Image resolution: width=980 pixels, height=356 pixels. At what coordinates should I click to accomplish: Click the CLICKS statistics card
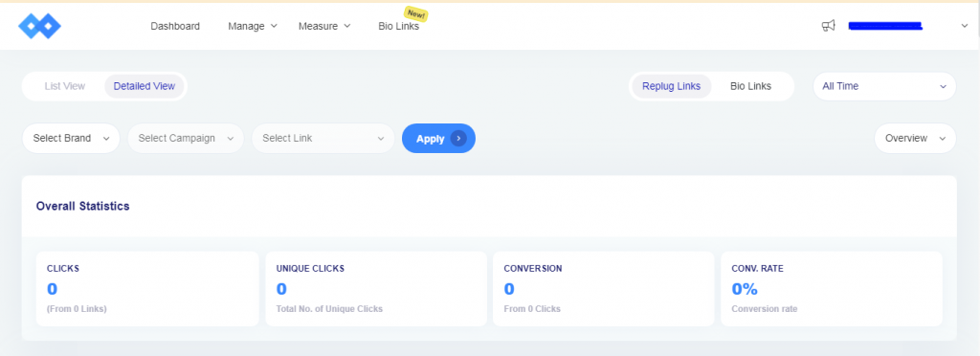tap(147, 289)
